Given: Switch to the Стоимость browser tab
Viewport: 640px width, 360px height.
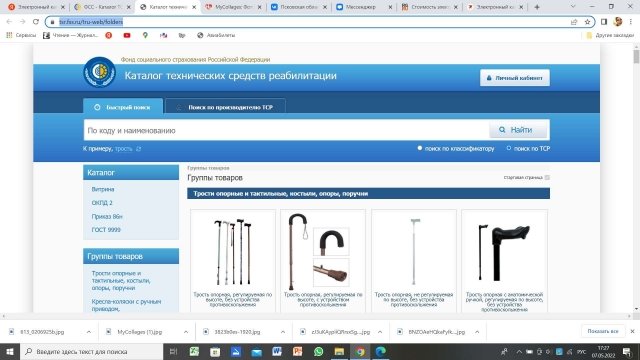Looking at the screenshot, I should (x=429, y=7).
